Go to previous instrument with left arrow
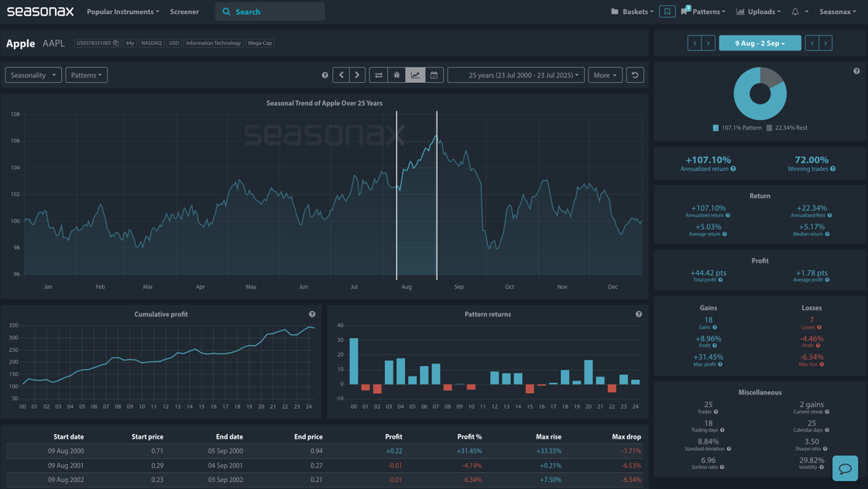Image resolution: width=868 pixels, height=489 pixels. (341, 75)
